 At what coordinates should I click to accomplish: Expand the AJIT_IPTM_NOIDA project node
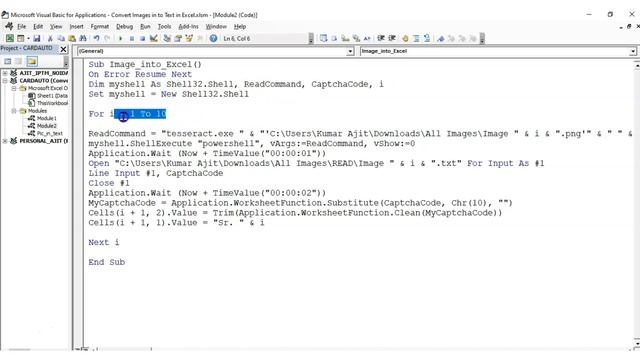coord(5,73)
